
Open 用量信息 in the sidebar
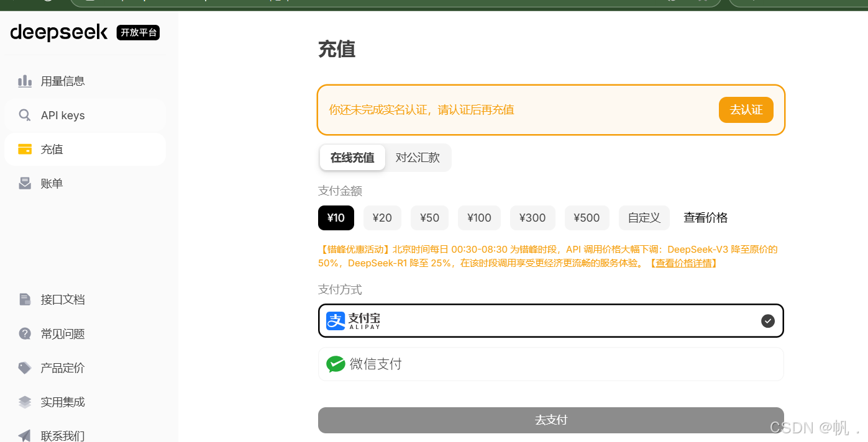(85, 81)
